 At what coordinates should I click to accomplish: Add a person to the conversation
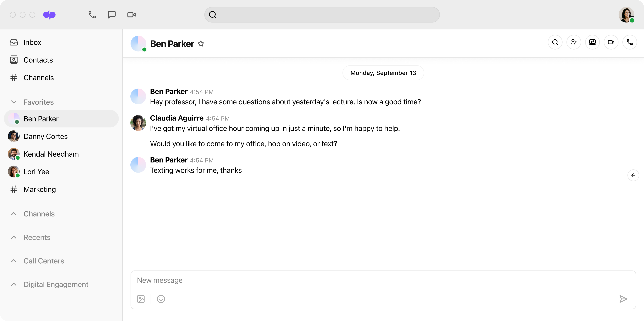[574, 42]
